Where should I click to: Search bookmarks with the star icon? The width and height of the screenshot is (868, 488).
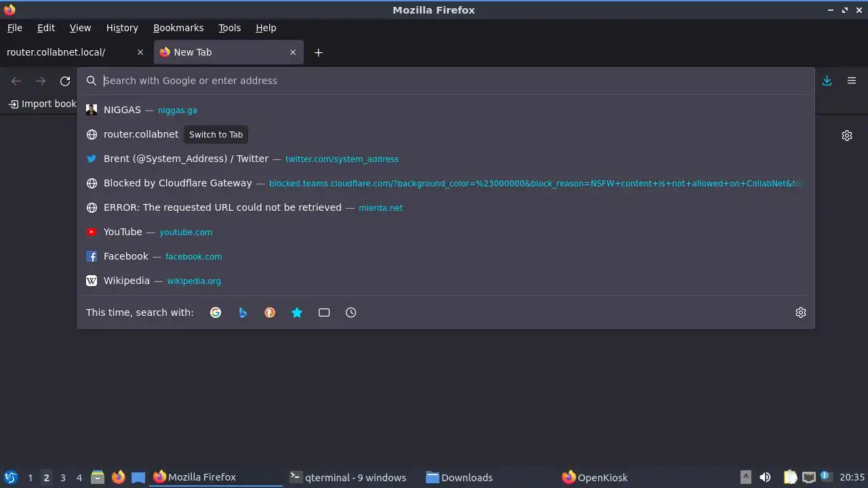click(x=297, y=312)
